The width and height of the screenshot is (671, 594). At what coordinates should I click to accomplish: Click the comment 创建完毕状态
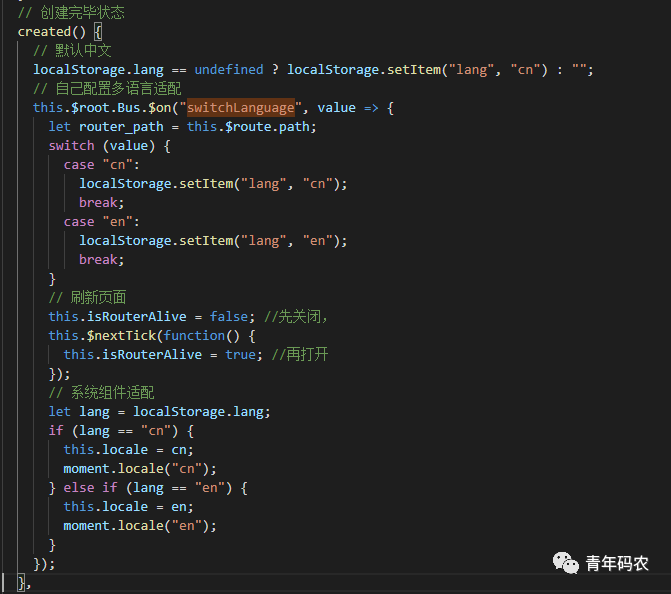tap(71, 12)
